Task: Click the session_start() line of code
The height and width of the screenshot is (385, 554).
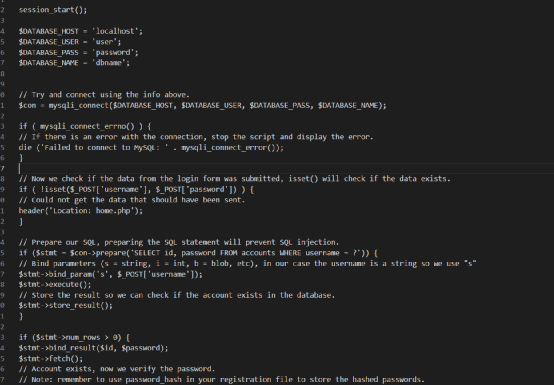Action: pos(53,10)
